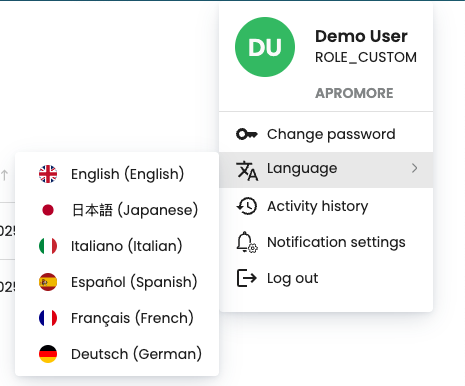Click the key icon beside Change password
Screen dimensions: 465x386
point(247,134)
